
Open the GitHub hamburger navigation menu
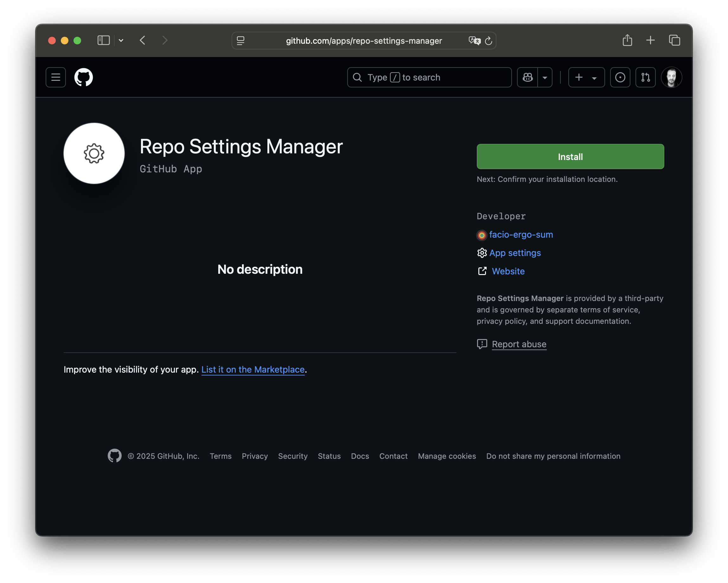(56, 77)
